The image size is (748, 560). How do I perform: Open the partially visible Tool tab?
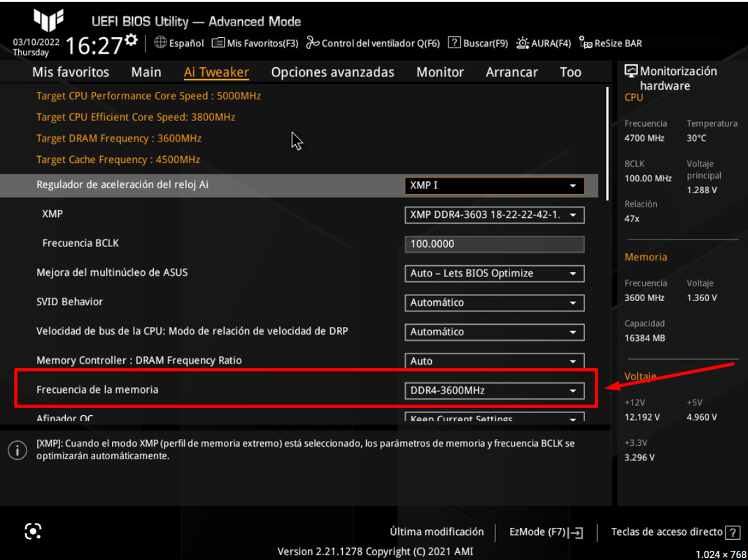pyautogui.click(x=570, y=72)
